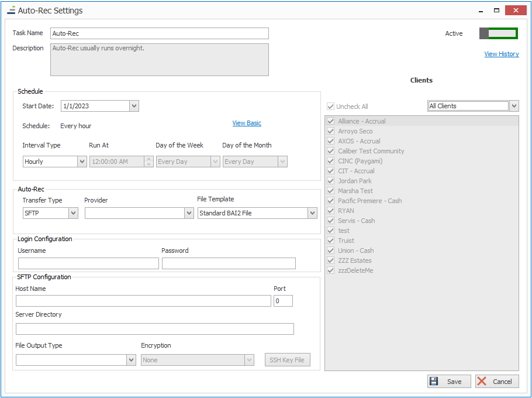Expand the File Output Type dropdown
This screenshot has width=532, height=398.
[x=131, y=360]
